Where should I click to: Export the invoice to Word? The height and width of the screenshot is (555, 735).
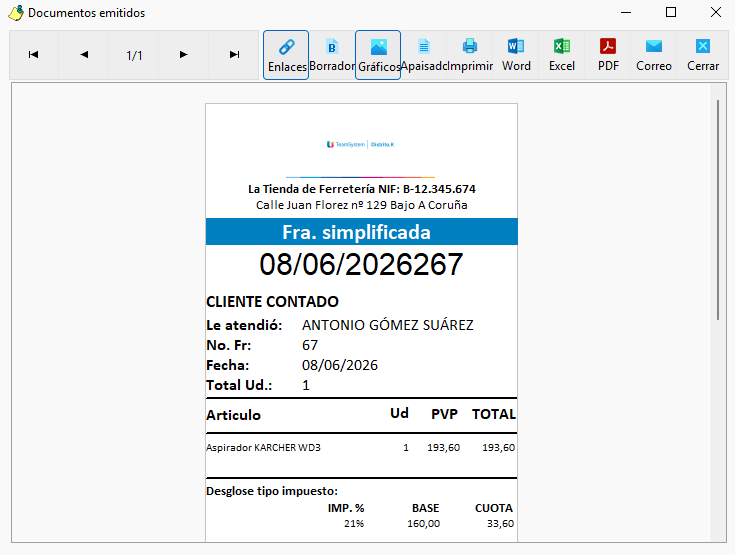(x=516, y=55)
